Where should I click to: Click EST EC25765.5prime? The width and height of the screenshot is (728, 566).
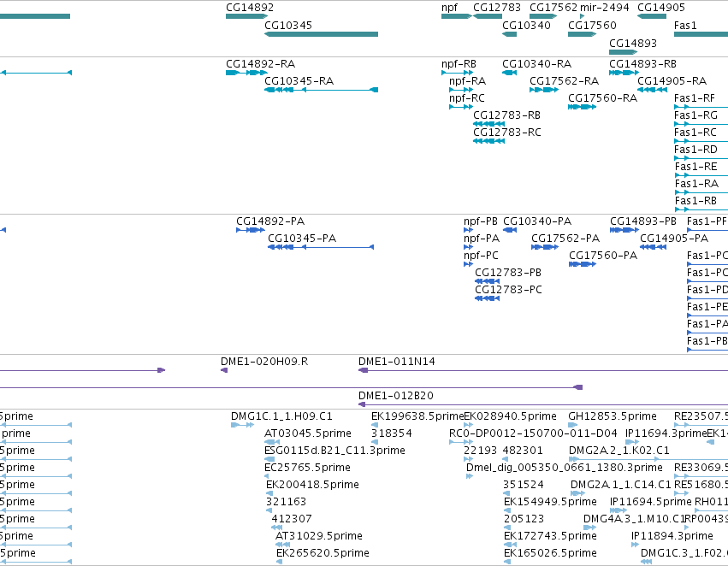click(x=307, y=468)
